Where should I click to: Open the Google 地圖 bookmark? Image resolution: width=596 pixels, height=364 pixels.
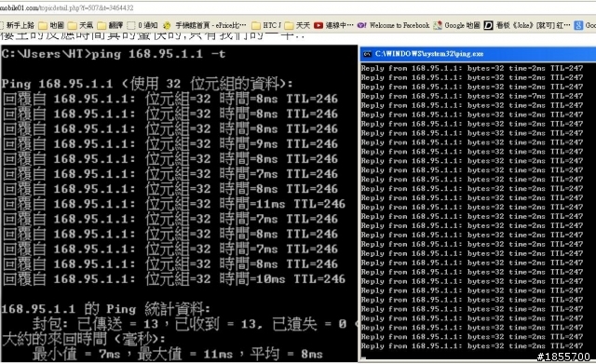[457, 25]
